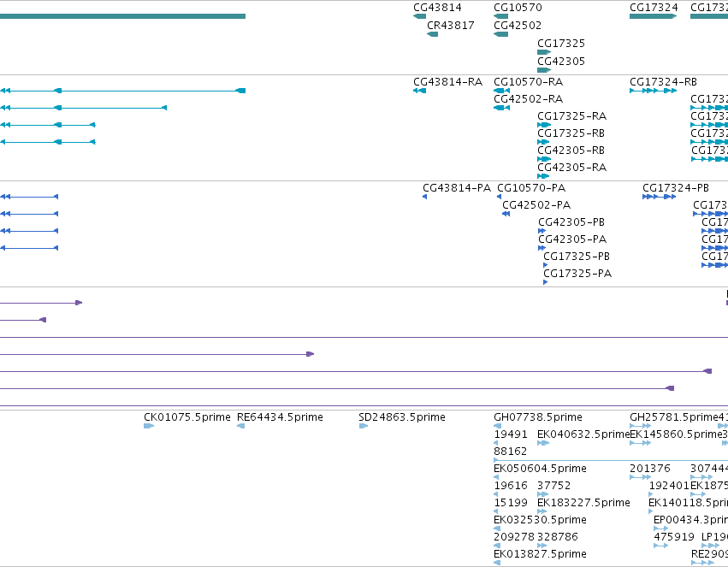Click the CG43814-RA transcript glyph
The image size is (728, 567).
(419, 91)
